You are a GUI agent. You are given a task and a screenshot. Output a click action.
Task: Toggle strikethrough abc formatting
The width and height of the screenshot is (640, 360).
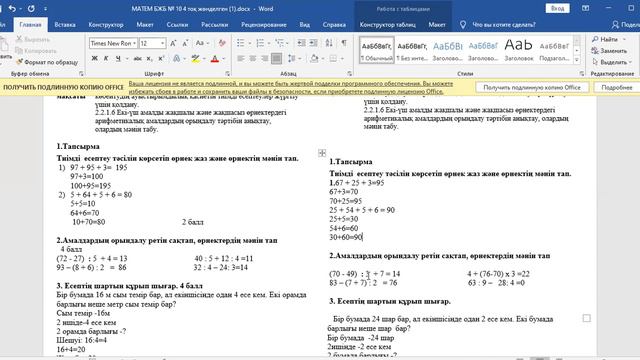click(x=138, y=59)
